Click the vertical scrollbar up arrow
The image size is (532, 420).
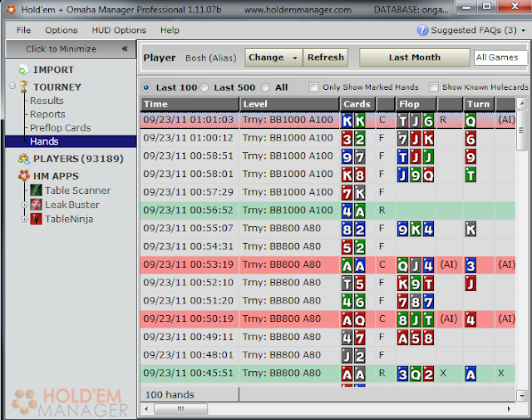(521, 102)
